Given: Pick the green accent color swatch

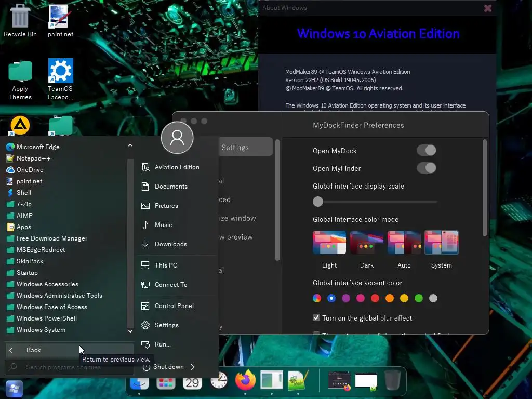Looking at the screenshot, I should pos(419,298).
